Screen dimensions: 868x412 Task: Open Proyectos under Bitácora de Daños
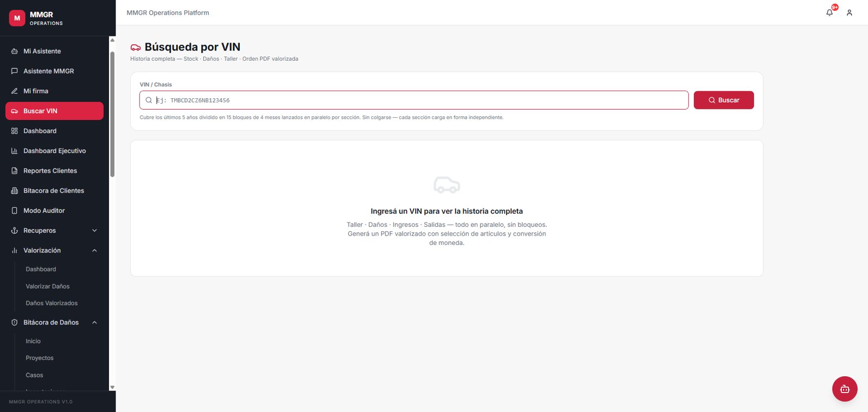point(40,358)
